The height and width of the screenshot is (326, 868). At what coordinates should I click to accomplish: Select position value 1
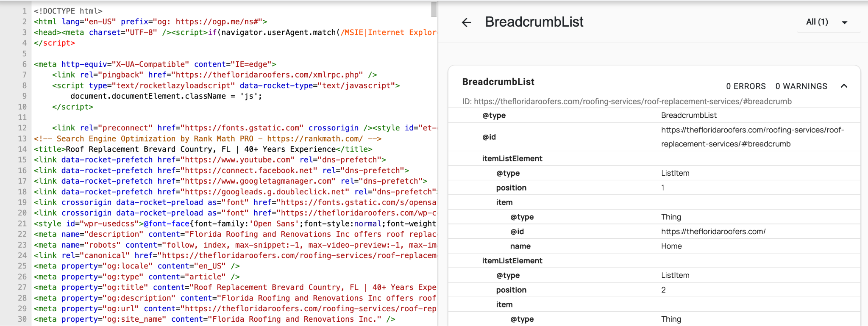point(663,188)
